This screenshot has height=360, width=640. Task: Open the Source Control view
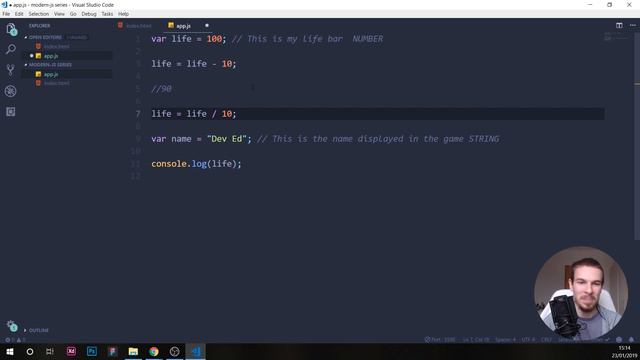[11, 70]
